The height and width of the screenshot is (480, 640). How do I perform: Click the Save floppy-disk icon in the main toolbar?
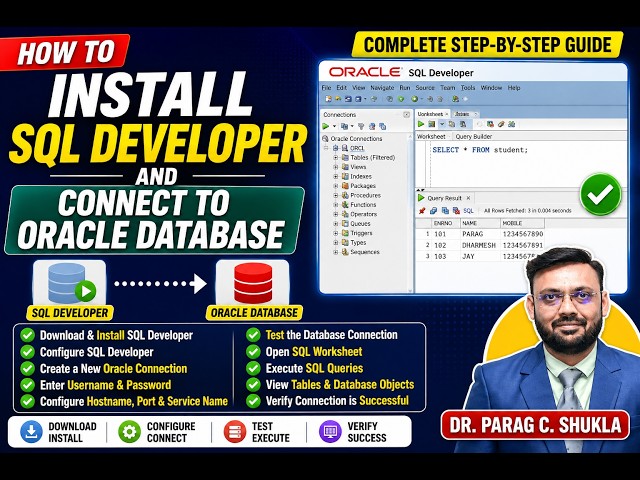[348, 99]
